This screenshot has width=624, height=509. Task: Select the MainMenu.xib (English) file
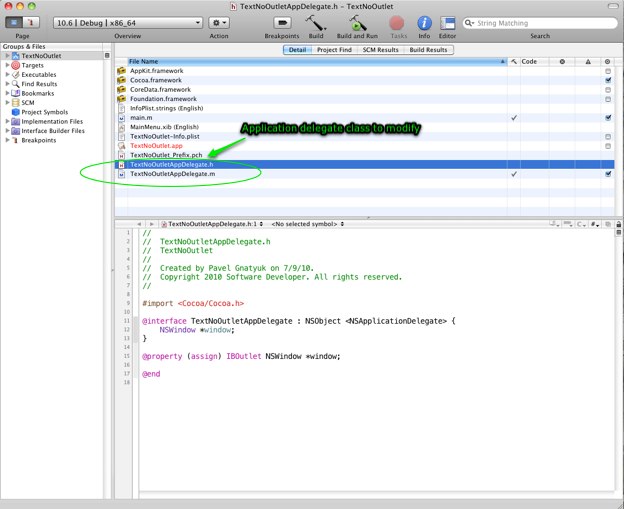(x=164, y=127)
